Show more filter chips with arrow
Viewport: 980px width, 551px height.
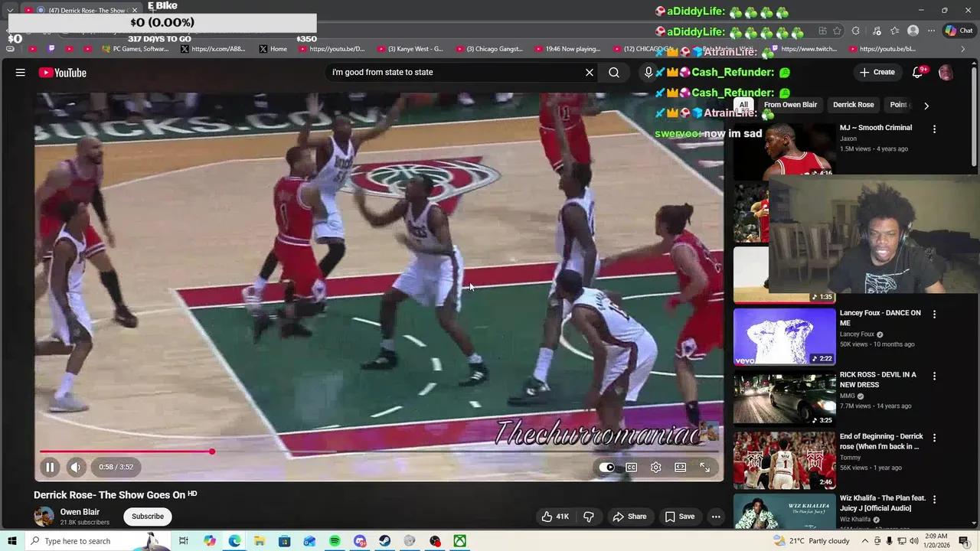click(926, 106)
